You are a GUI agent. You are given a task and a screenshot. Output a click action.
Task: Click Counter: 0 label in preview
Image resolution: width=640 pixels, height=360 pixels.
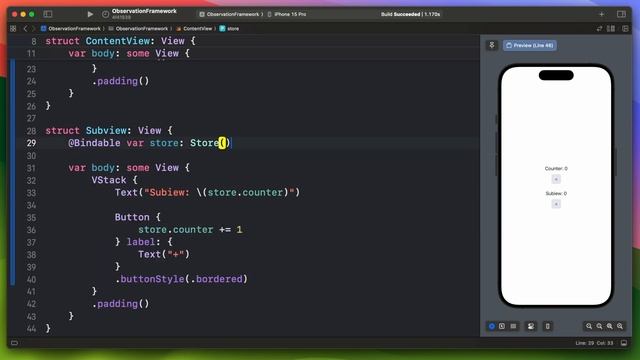tap(556, 169)
